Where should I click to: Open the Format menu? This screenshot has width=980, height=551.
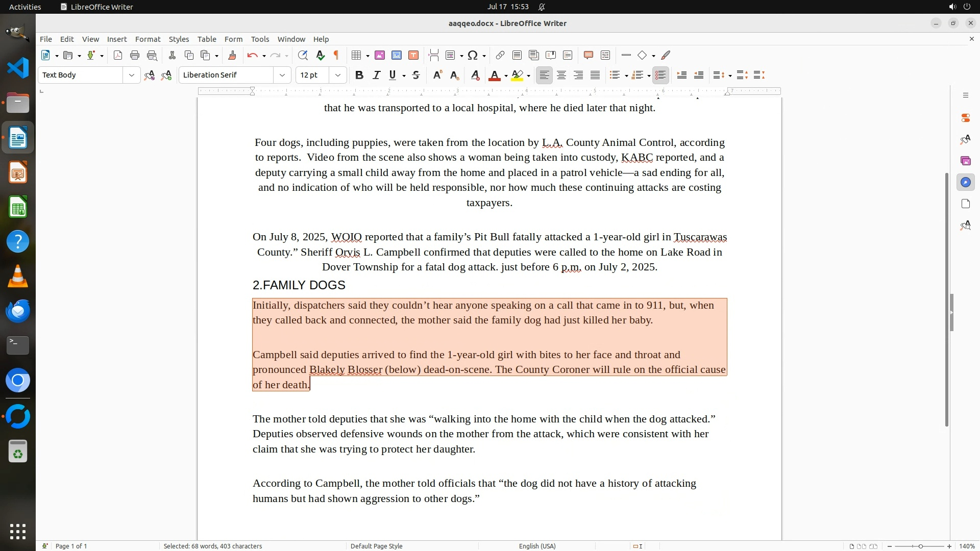coord(148,39)
